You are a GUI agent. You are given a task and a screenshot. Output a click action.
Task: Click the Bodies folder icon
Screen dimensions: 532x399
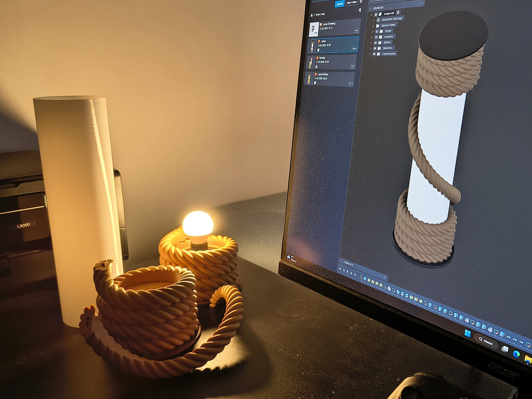point(380,43)
